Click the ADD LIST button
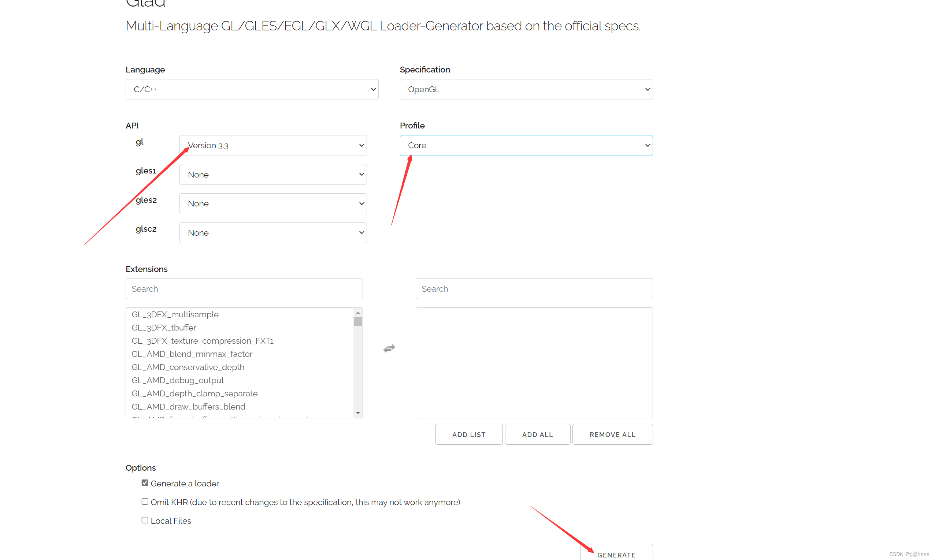The height and width of the screenshot is (560, 935). [468, 434]
